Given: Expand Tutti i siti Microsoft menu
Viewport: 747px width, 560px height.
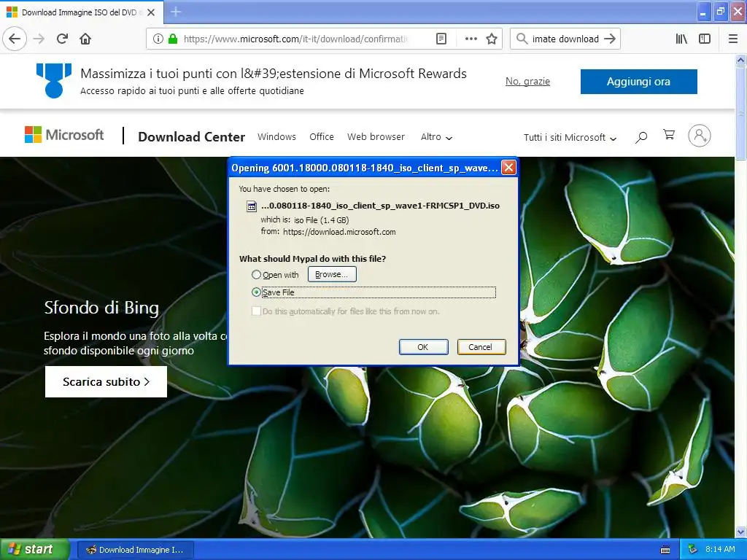Looking at the screenshot, I should 570,138.
